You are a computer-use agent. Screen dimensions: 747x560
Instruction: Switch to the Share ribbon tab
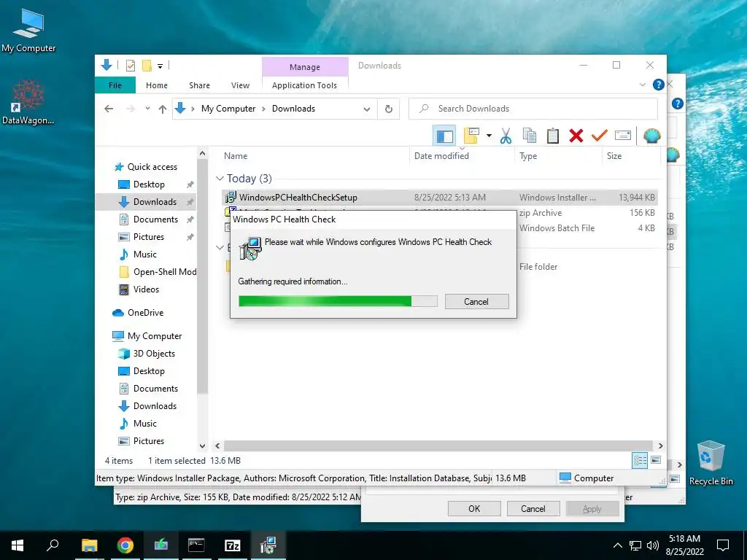[199, 85]
